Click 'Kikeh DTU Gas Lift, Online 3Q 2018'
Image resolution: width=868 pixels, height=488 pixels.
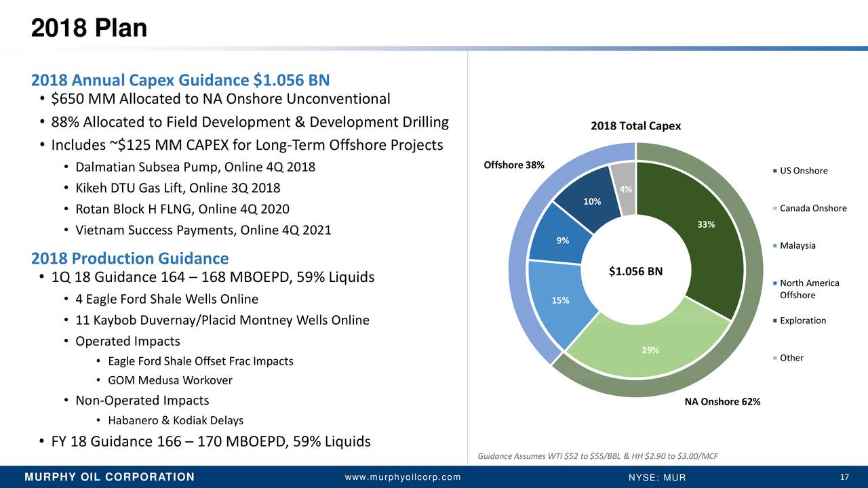tap(178, 188)
